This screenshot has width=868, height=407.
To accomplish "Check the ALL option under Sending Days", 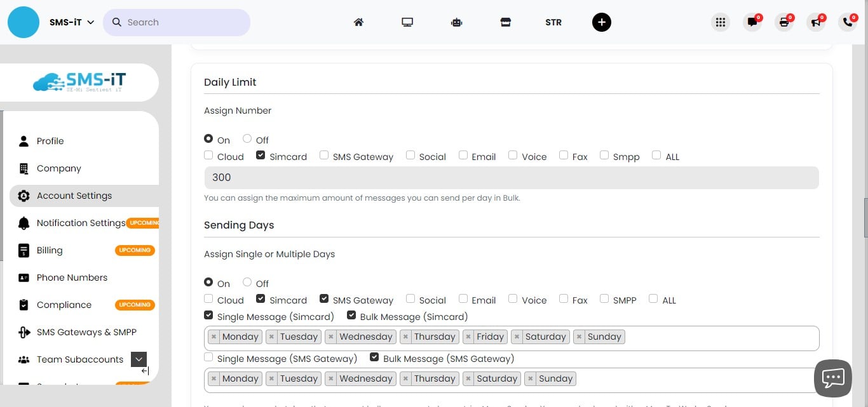I will point(653,298).
